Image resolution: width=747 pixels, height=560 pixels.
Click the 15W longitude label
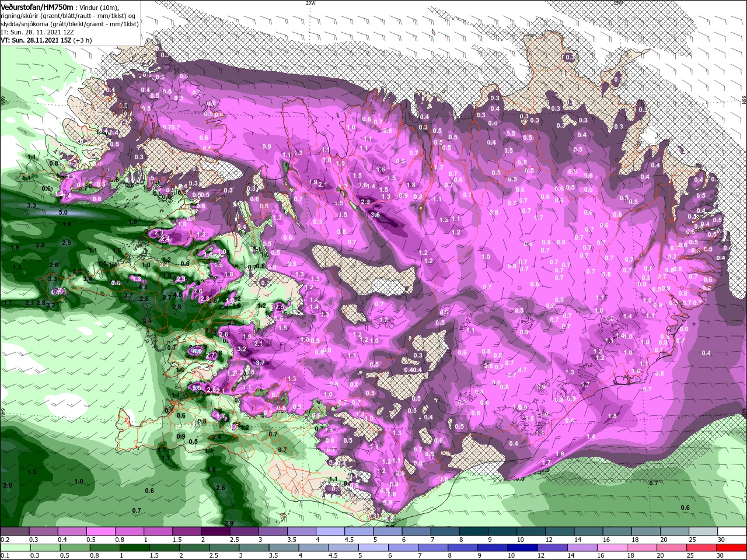coord(618,2)
